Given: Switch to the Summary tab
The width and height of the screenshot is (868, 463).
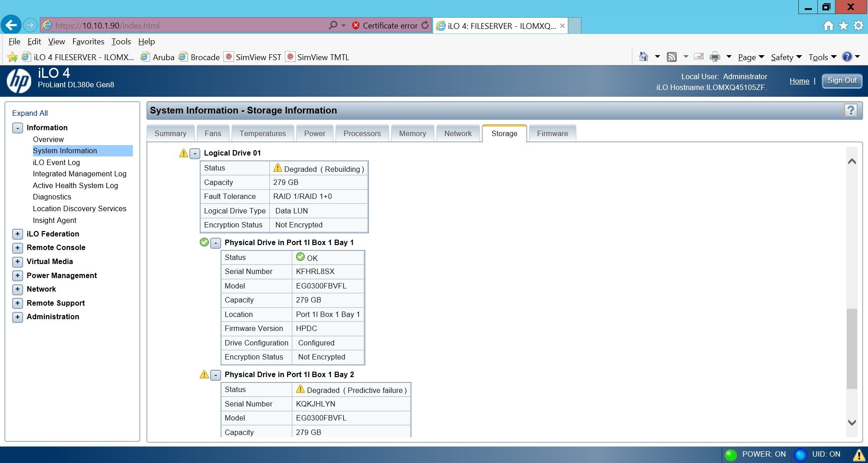Looking at the screenshot, I should (x=170, y=133).
